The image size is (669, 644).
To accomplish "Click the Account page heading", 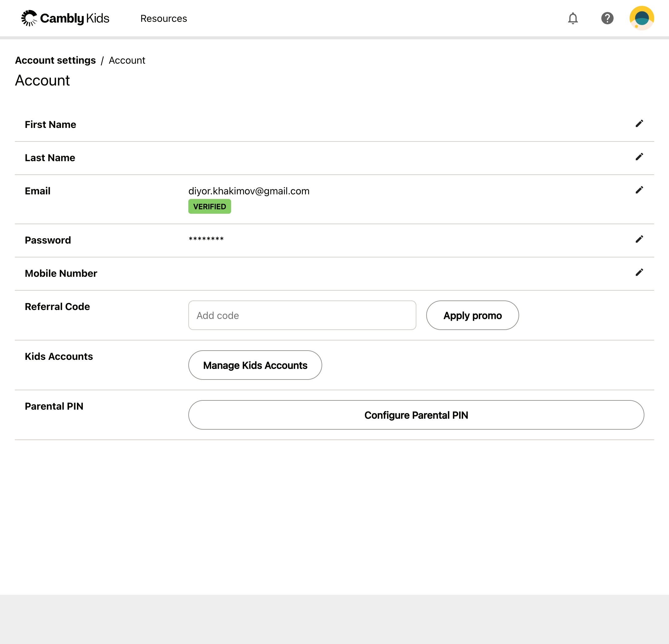I will click(42, 81).
